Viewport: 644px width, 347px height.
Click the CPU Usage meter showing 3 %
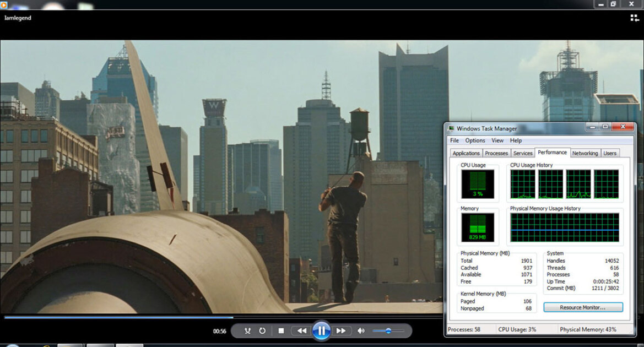[x=478, y=184]
